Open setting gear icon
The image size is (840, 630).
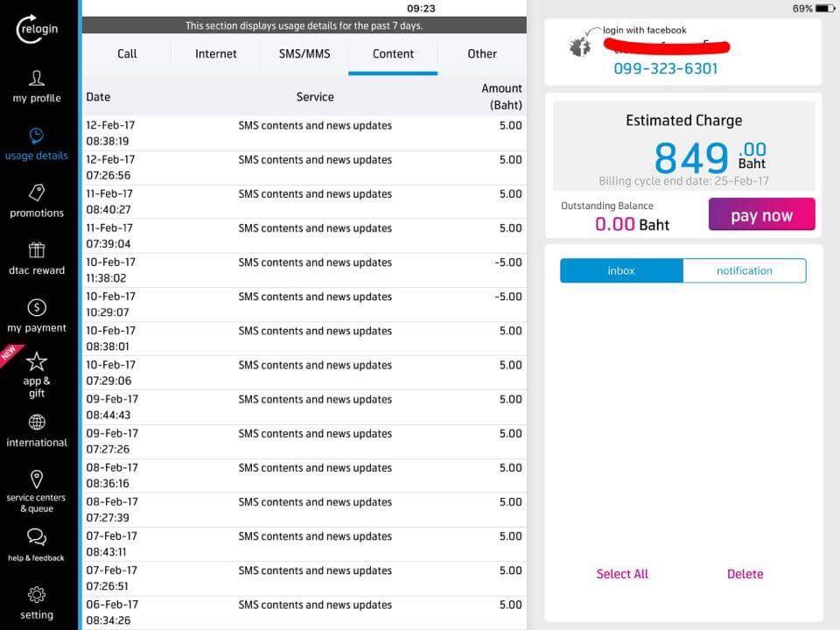click(37, 595)
